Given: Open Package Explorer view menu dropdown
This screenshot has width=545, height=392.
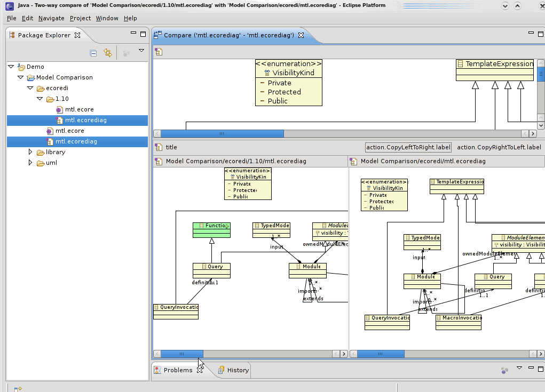Looking at the screenshot, I should tap(141, 51).
